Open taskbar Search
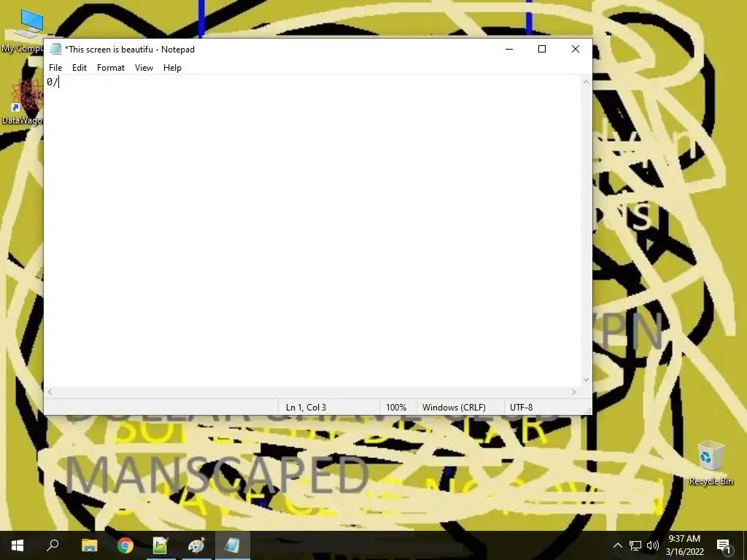747x560 pixels. click(x=53, y=545)
